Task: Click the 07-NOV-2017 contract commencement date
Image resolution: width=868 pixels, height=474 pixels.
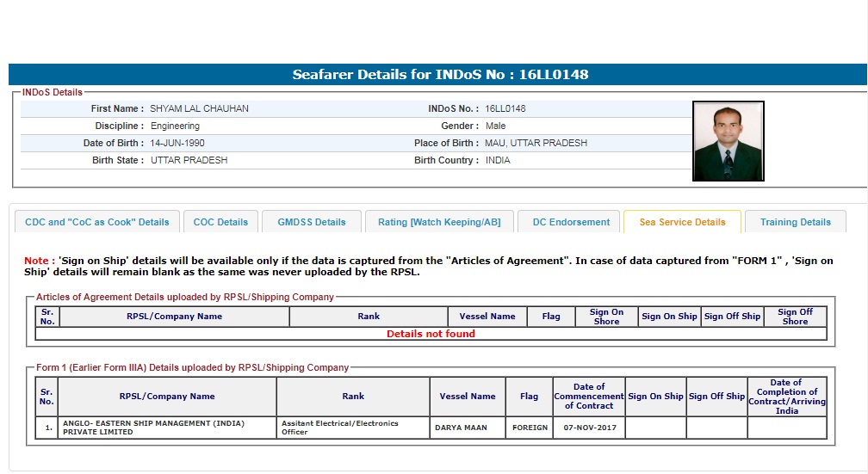Action: (x=589, y=428)
